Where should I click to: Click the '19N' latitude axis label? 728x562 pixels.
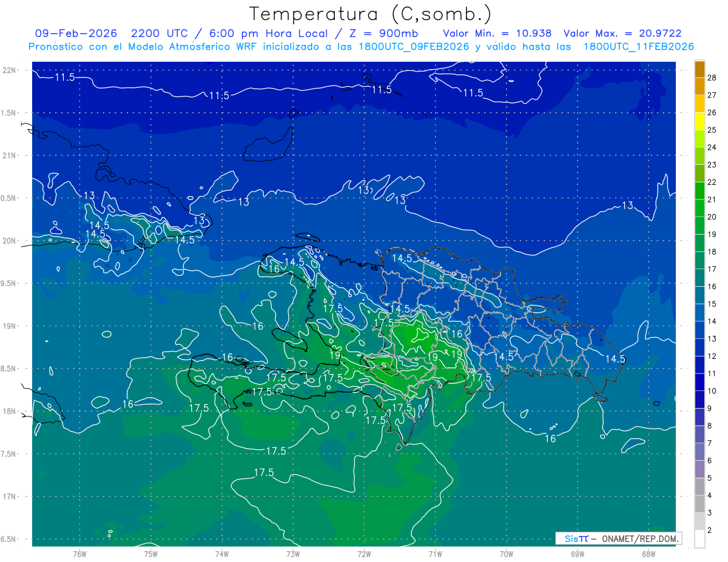[x=9, y=326]
